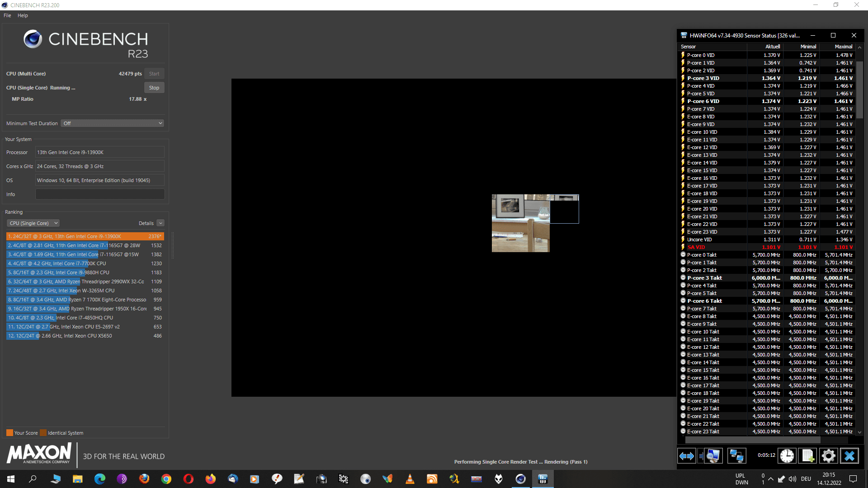
Task: Click Sensor column header in HWiNFO
Action: pos(712,47)
